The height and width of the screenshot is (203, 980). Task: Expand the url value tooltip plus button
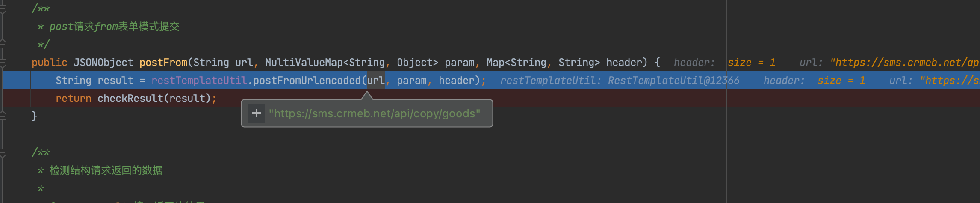pos(257,113)
